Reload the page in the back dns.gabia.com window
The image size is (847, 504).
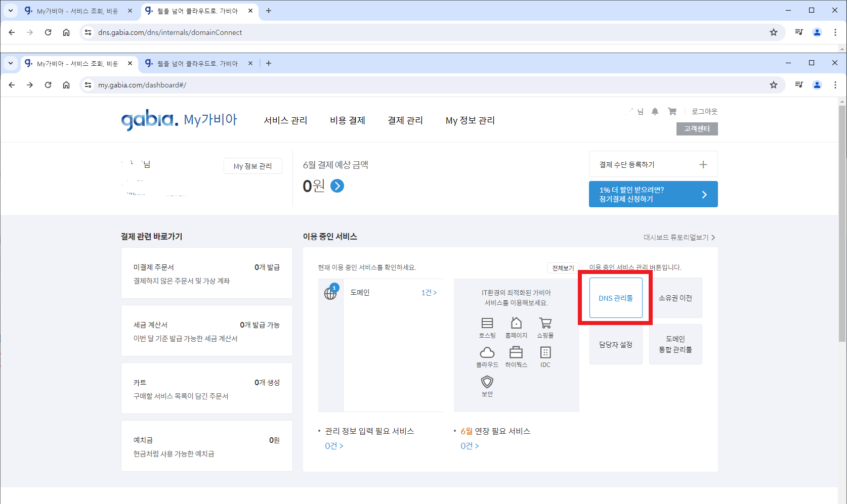tap(48, 32)
